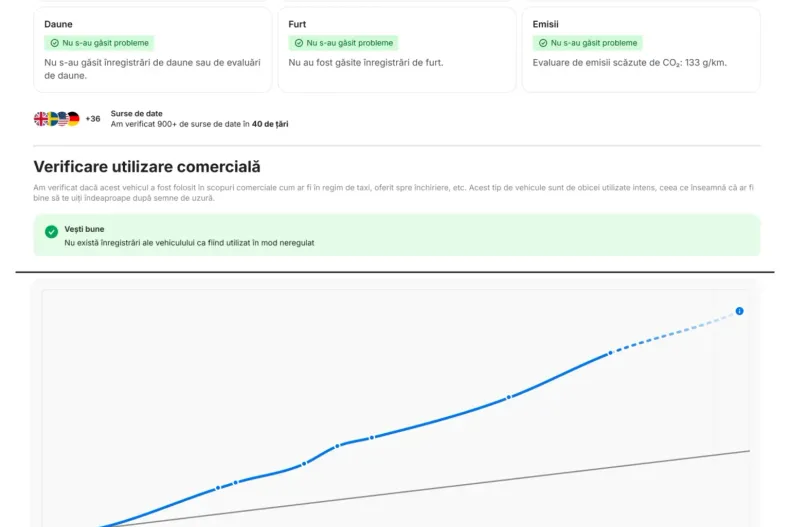790x527 pixels.
Task: Click the dashed forecast segment of blue line
Action: coord(675,333)
